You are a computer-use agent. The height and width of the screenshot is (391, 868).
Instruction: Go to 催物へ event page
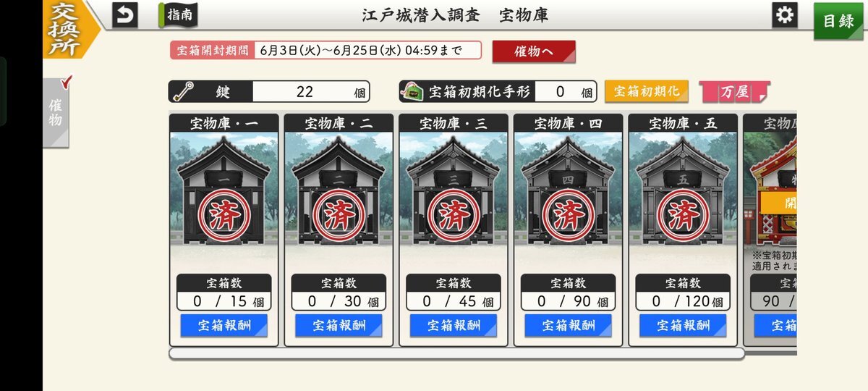point(534,51)
